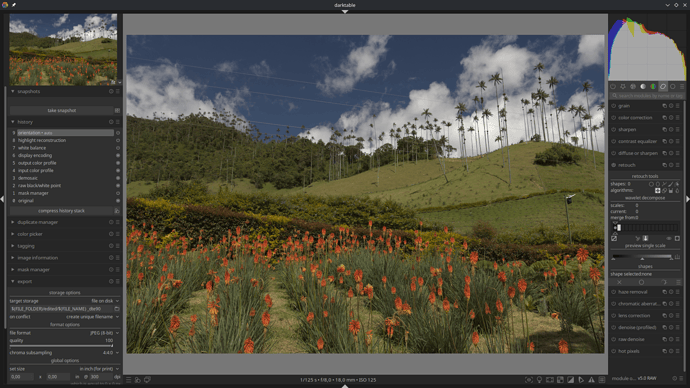
Task: Select the original history item
Action: 26,201
